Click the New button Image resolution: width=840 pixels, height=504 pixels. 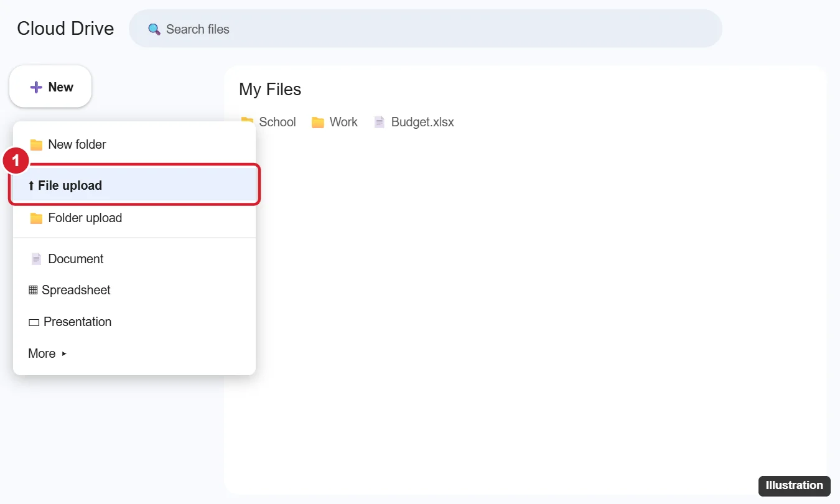pyautogui.click(x=50, y=87)
